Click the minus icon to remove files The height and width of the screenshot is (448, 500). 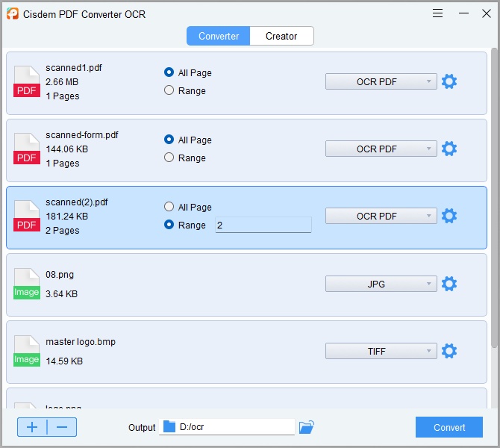(62, 427)
